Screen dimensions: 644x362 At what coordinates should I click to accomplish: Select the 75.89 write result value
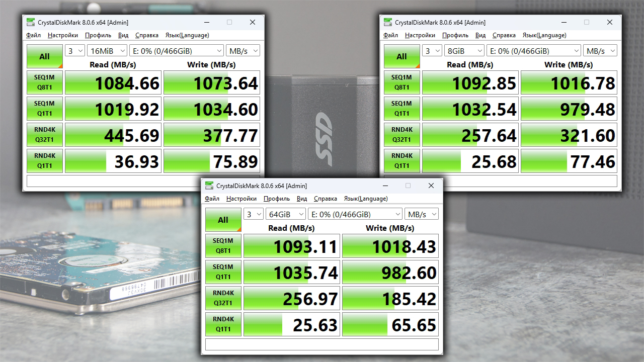[212, 161]
